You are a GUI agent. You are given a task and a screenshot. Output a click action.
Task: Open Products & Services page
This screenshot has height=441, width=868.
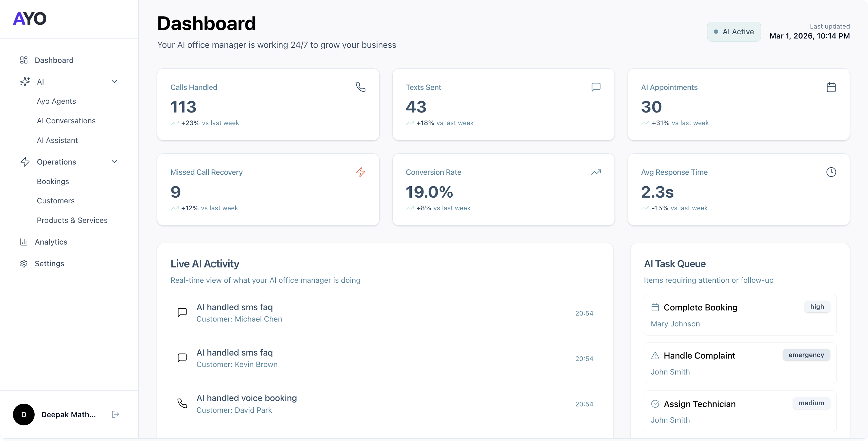pyautogui.click(x=72, y=220)
